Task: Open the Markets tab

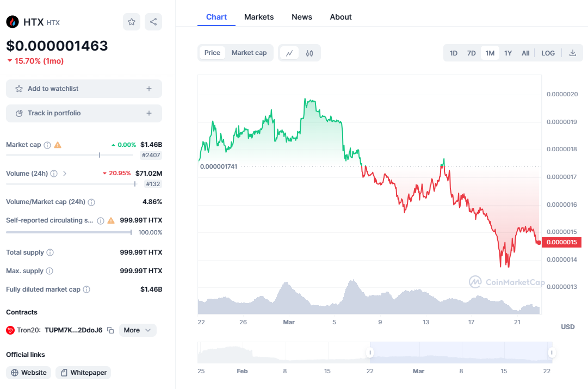Action: pyautogui.click(x=259, y=17)
